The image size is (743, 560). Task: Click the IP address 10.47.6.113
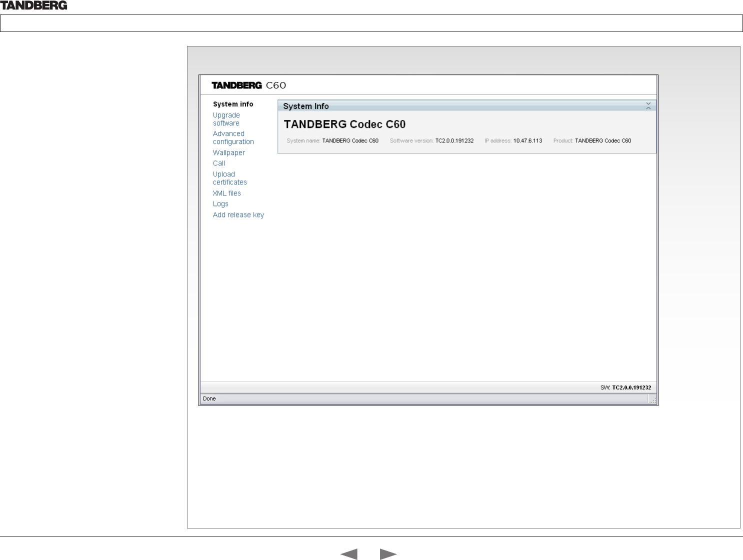point(527,141)
